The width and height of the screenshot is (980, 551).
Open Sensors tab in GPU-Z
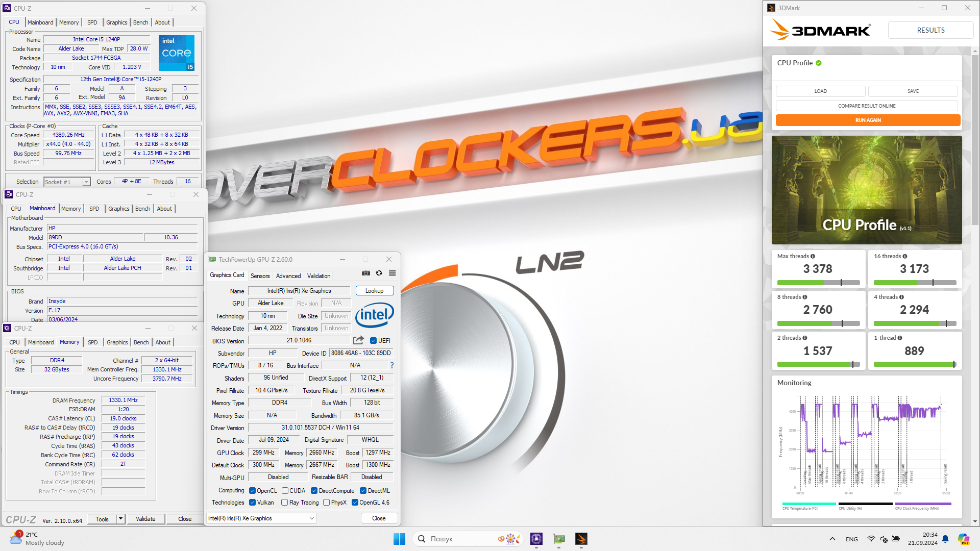point(260,276)
